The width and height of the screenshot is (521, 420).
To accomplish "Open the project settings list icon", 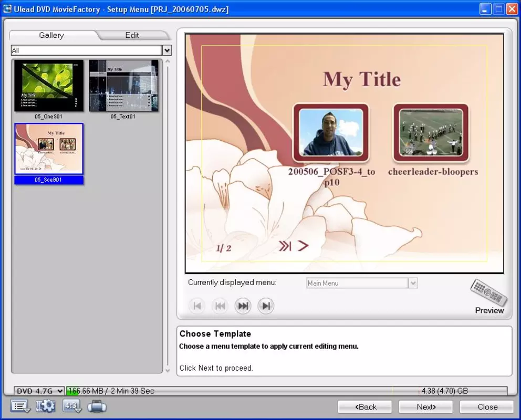I will pyautogui.click(x=20, y=406).
